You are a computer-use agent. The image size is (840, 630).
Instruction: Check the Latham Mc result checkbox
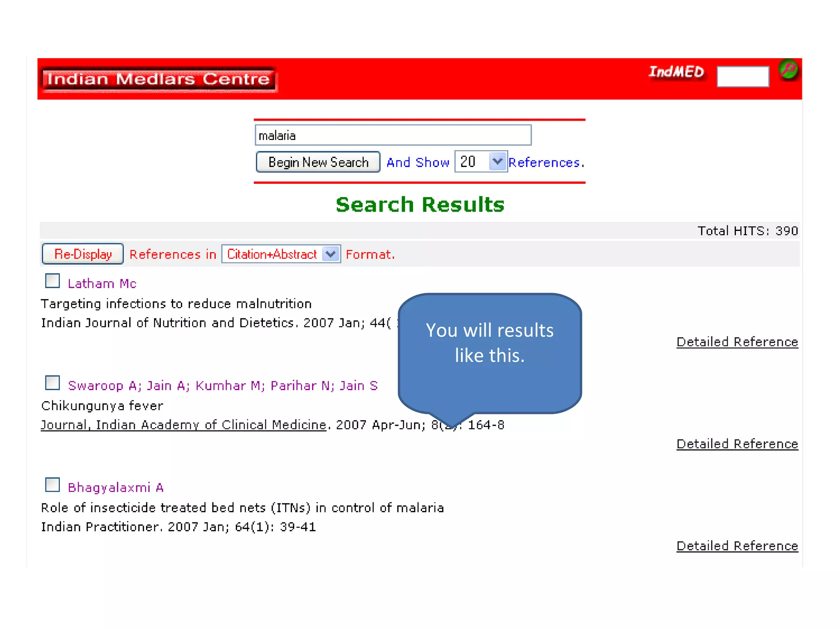(x=52, y=281)
